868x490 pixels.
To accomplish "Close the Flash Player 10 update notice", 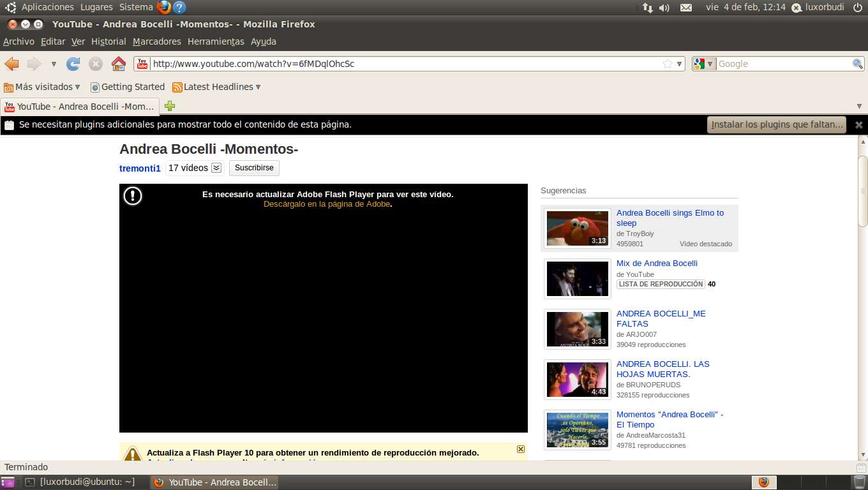I will 521,449.
